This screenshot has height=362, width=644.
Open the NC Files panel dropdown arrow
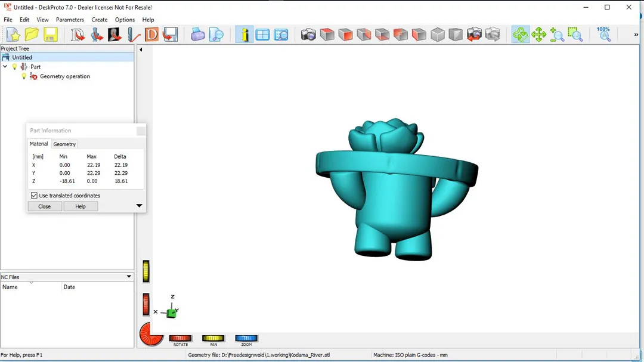click(x=129, y=277)
